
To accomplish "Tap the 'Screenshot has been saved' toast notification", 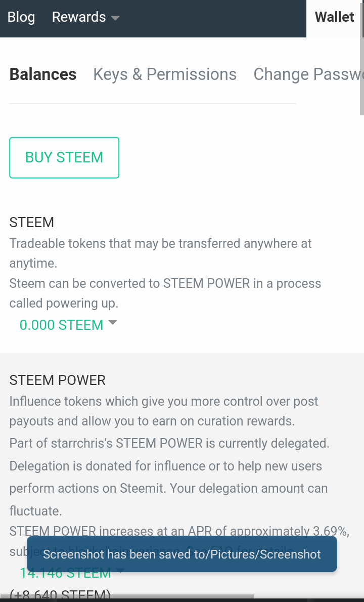I will [x=182, y=554].
